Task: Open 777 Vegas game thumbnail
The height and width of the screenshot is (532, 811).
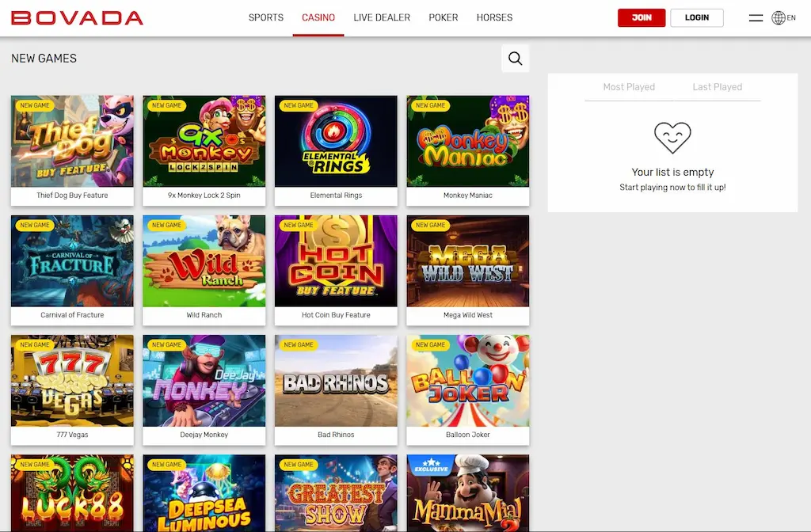Action: [x=72, y=381]
